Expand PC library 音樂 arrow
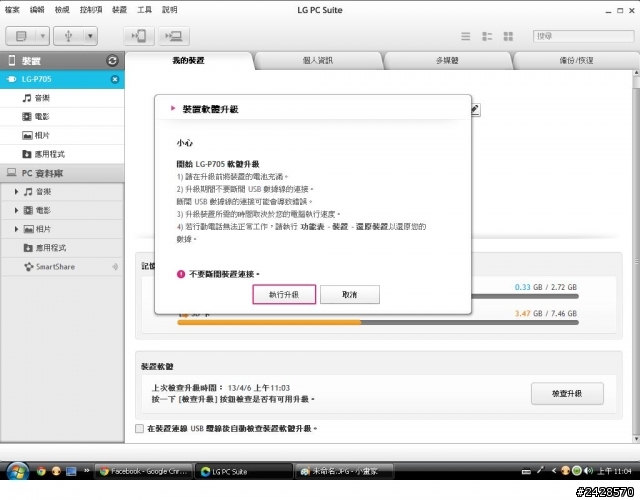Image resolution: width=640 pixels, height=500 pixels. (x=16, y=191)
